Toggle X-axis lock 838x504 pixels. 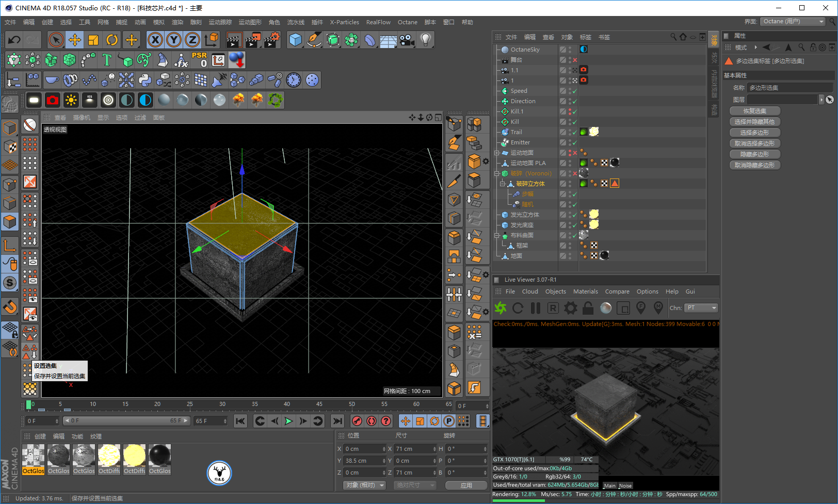[x=155, y=40]
